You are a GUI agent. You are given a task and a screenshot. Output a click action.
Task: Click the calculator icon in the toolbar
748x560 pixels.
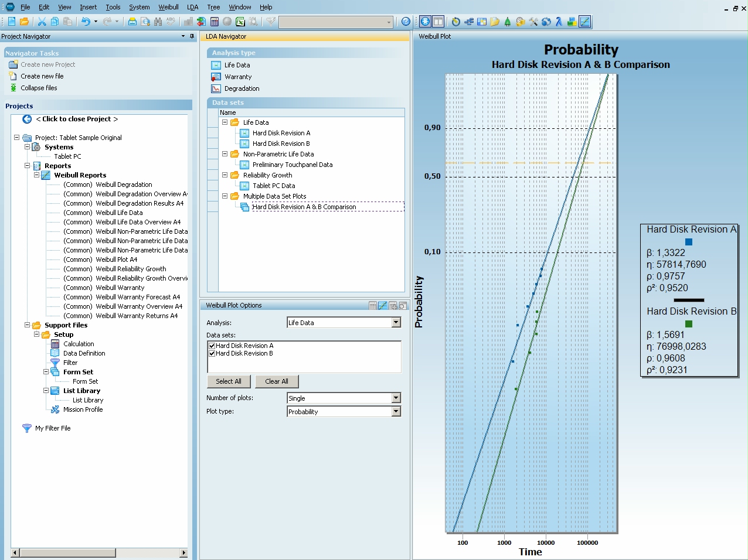215,22
